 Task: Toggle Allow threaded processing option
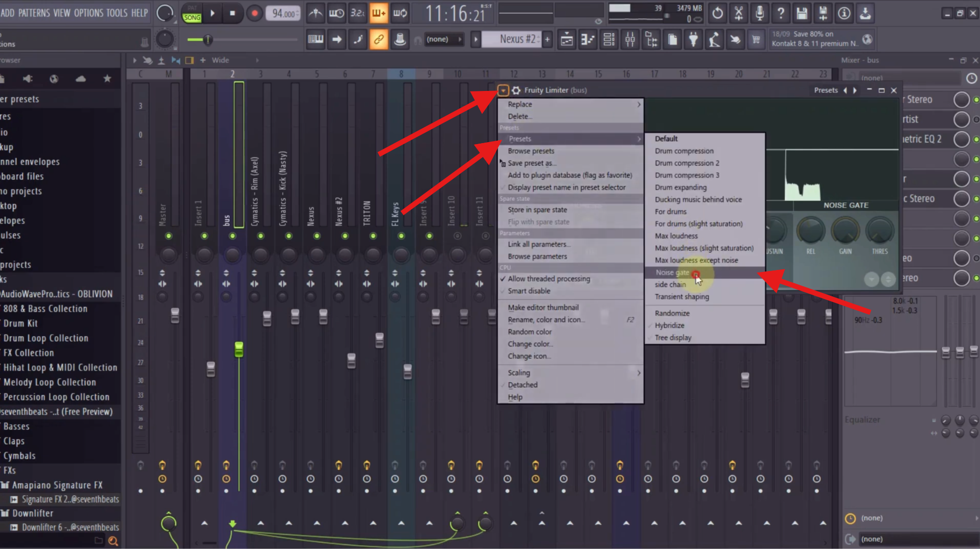pyautogui.click(x=548, y=279)
